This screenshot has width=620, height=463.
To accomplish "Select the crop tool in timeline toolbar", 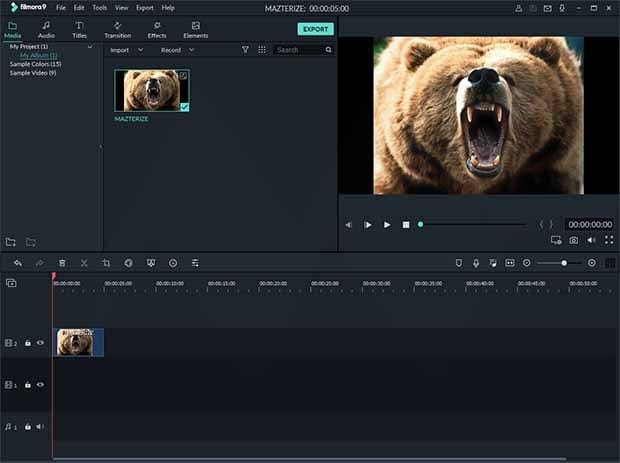I will pyautogui.click(x=106, y=263).
